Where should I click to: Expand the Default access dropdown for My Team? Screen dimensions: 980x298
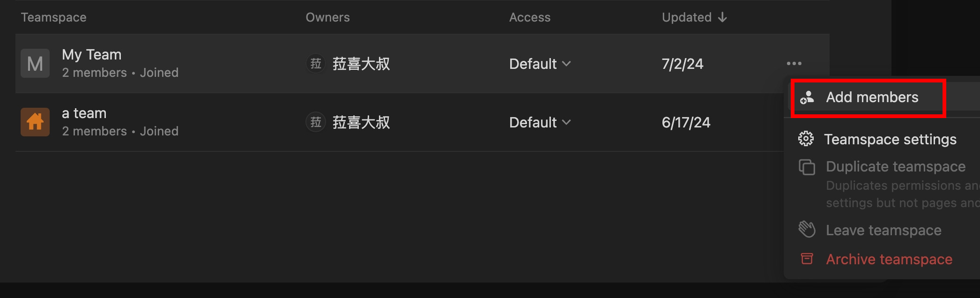tap(540, 64)
